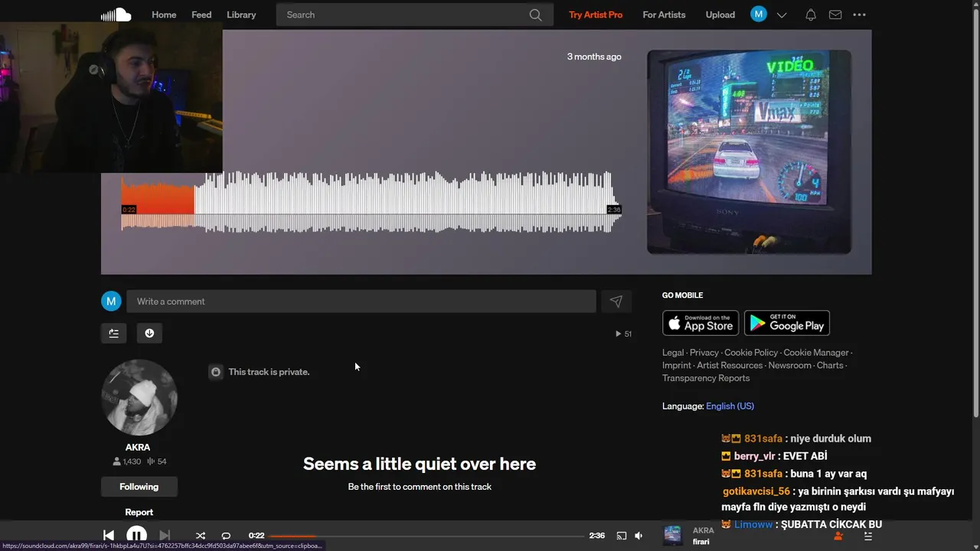Open the Privacy link
Screen dimensions: 980x551
point(704,353)
